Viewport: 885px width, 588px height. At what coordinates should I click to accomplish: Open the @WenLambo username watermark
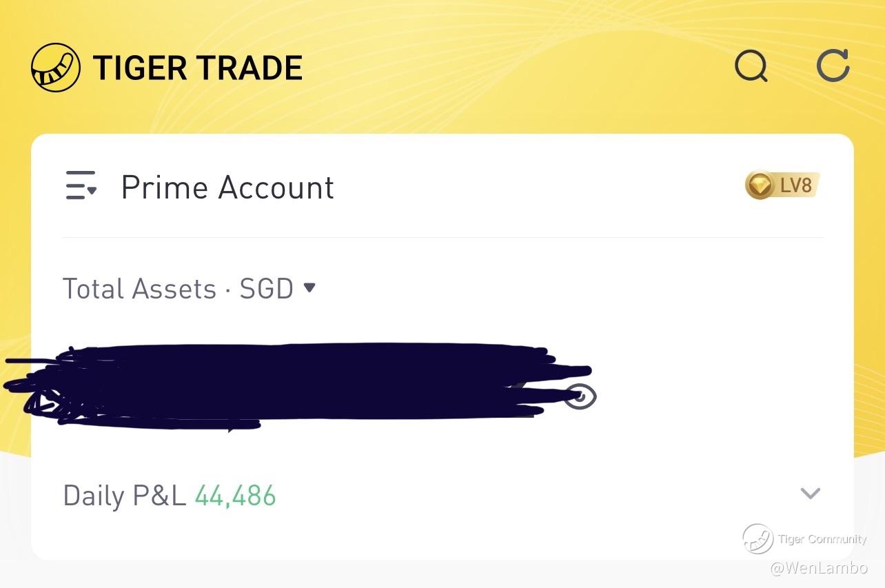click(819, 569)
